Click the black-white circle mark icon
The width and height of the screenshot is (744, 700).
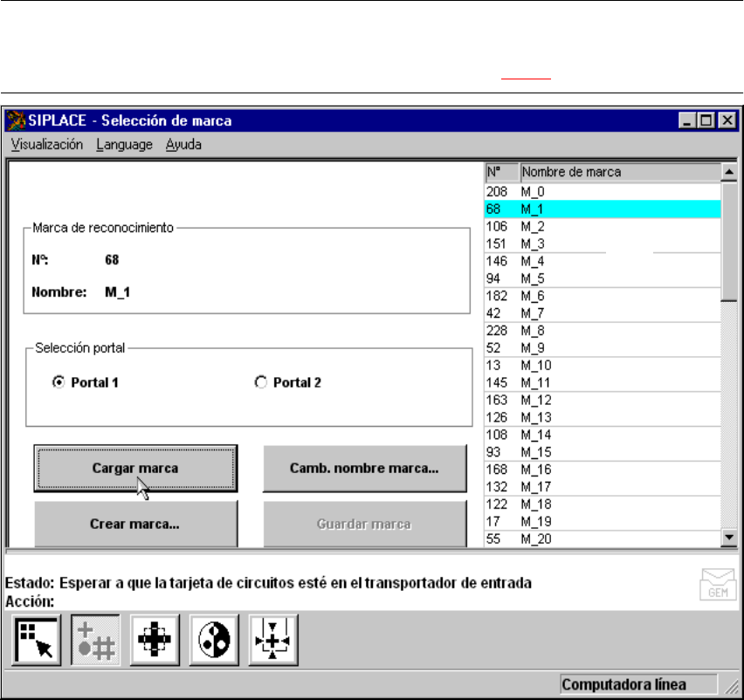click(214, 640)
